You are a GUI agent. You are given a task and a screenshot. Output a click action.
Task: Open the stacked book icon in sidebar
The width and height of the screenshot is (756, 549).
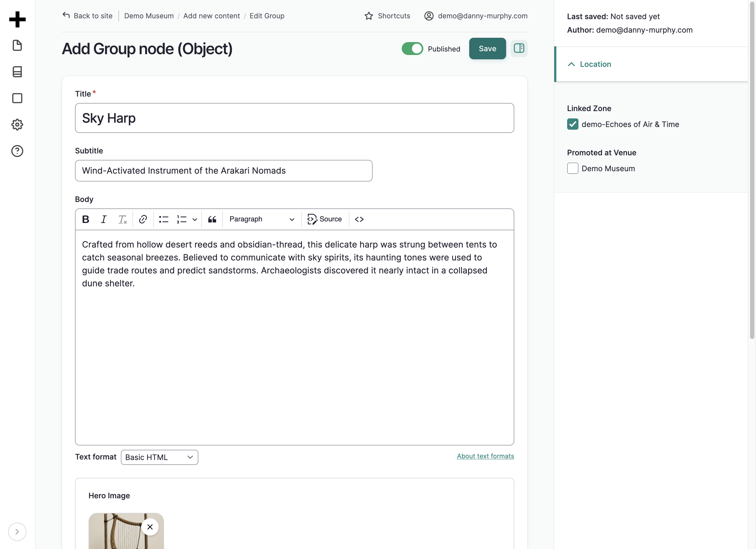(x=17, y=72)
